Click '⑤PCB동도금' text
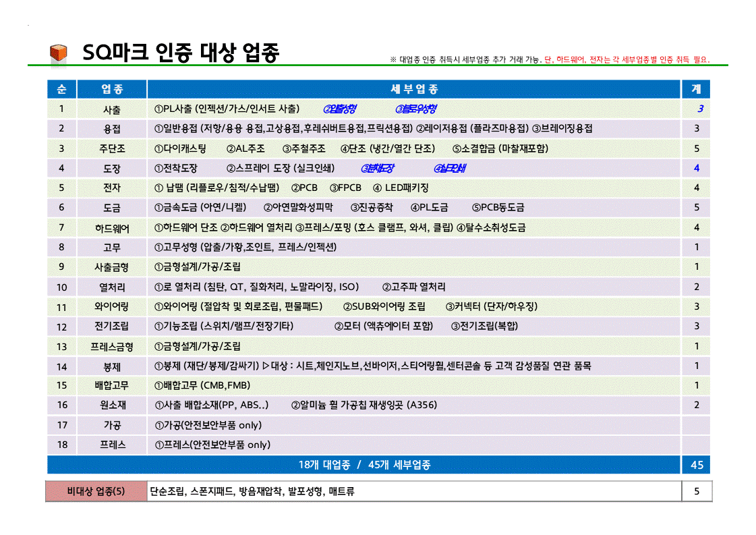This screenshot has width=756, height=535. pyautogui.click(x=498, y=207)
